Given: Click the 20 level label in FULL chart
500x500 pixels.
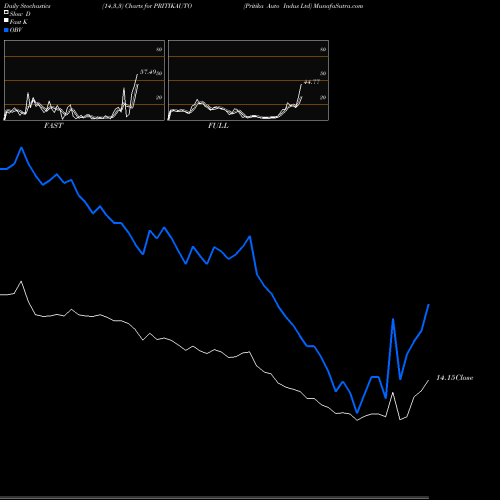Looking at the screenshot, I should tap(323, 97).
